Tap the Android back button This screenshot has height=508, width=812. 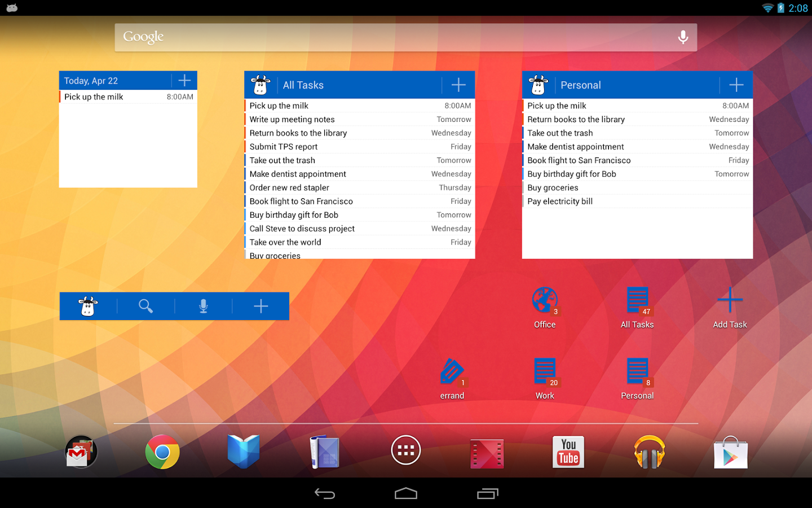[x=325, y=494]
